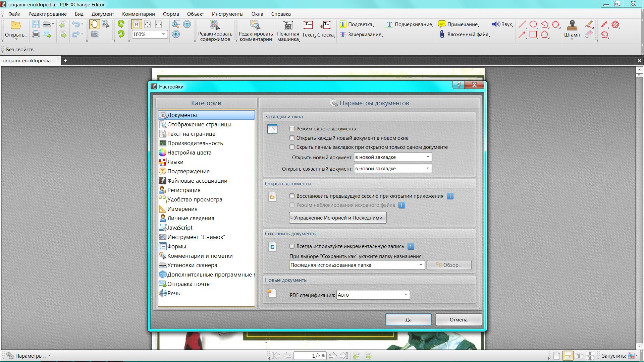
Task: Open the PDF specification dropdown
Action: point(373,295)
